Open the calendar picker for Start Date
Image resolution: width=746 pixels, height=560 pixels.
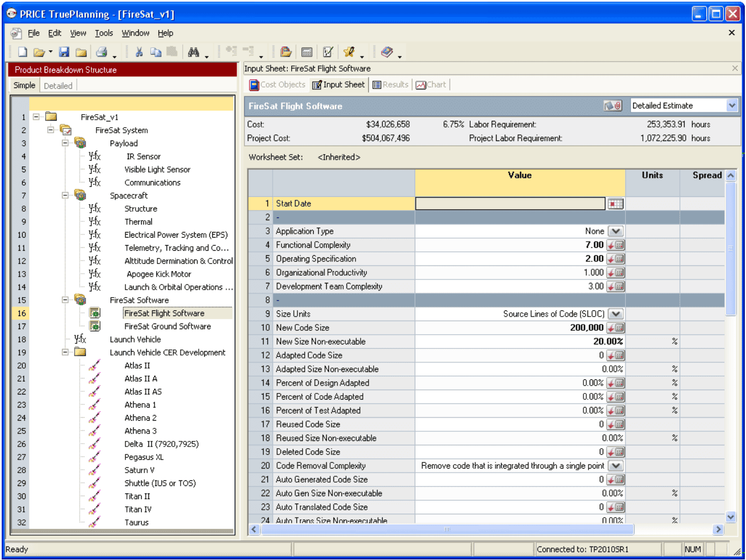tap(616, 204)
